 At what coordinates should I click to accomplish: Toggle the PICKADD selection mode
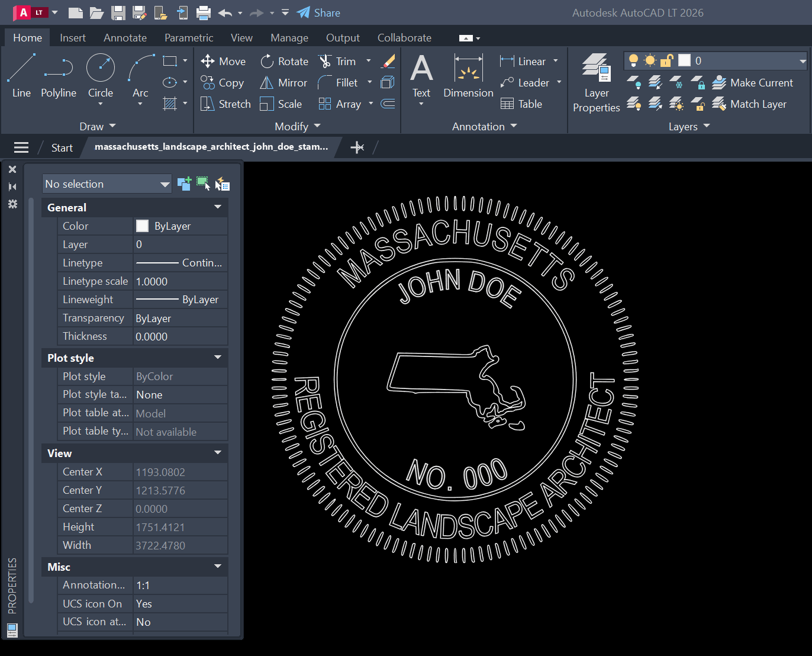(184, 184)
